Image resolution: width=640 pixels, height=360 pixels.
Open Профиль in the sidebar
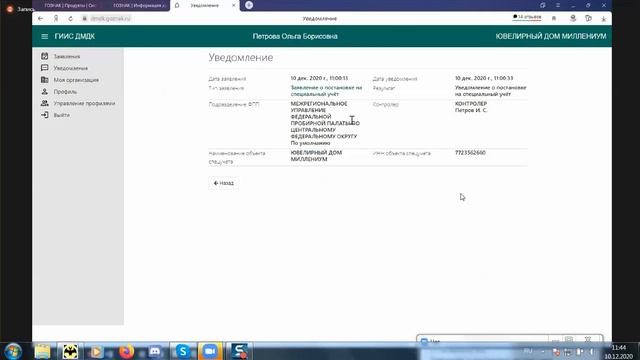click(65, 92)
